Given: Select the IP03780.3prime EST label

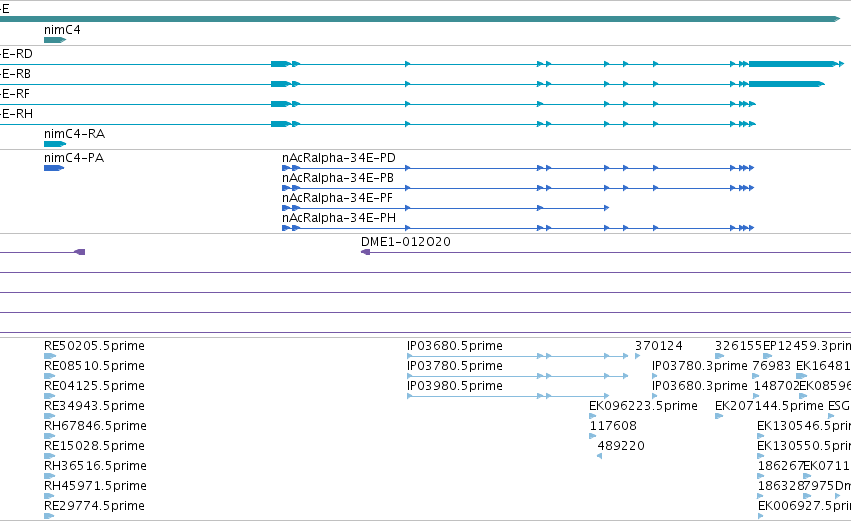Looking at the screenshot, I should coord(700,366).
